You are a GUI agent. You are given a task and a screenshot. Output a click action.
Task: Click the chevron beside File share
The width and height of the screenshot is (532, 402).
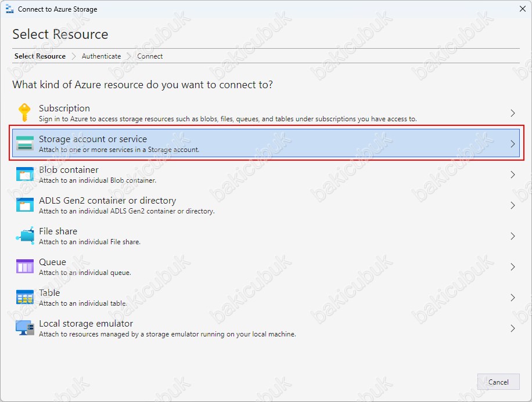tap(513, 236)
